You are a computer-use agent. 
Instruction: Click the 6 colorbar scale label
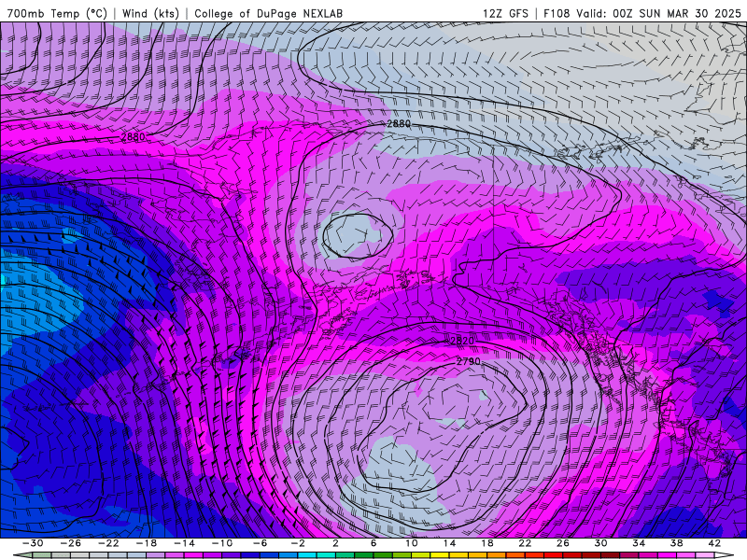pyautogui.click(x=373, y=543)
